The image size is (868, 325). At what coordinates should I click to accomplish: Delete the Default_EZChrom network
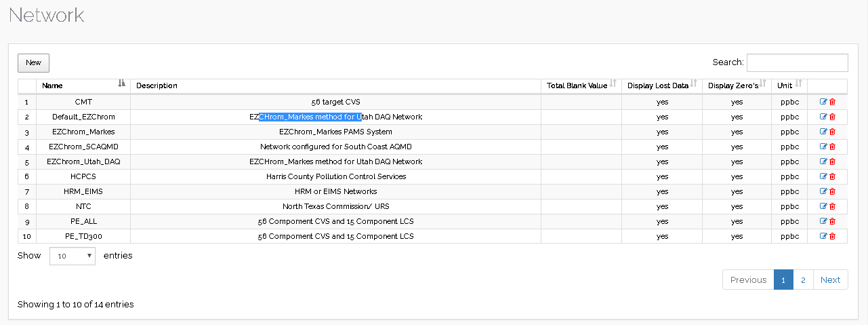coord(832,117)
